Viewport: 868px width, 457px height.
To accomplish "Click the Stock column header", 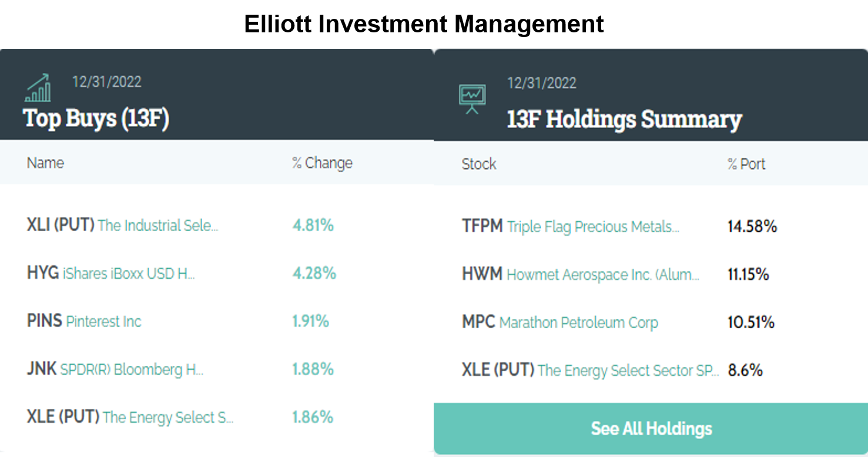I will 479,164.
